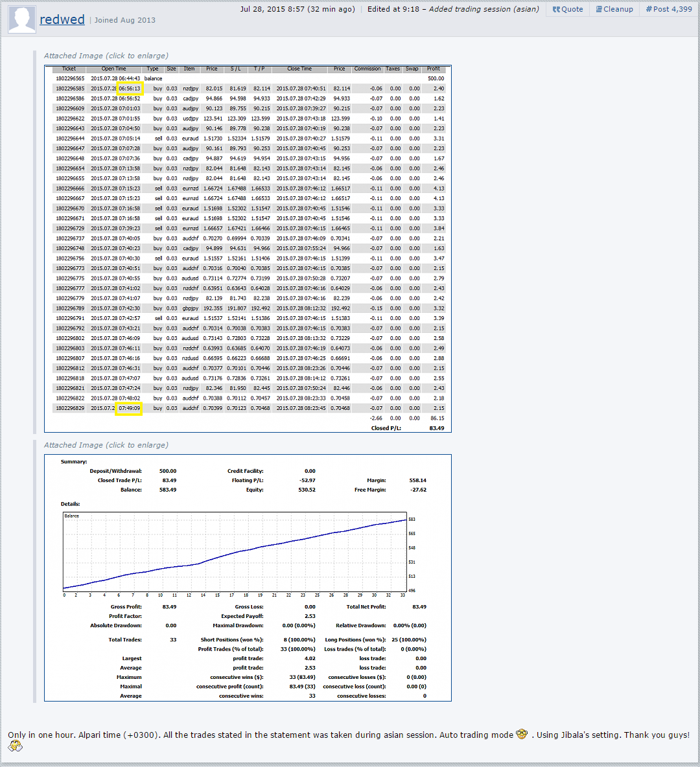Click the 'Expected Payoff:' label
This screenshot has height=767, width=700.
click(x=242, y=616)
